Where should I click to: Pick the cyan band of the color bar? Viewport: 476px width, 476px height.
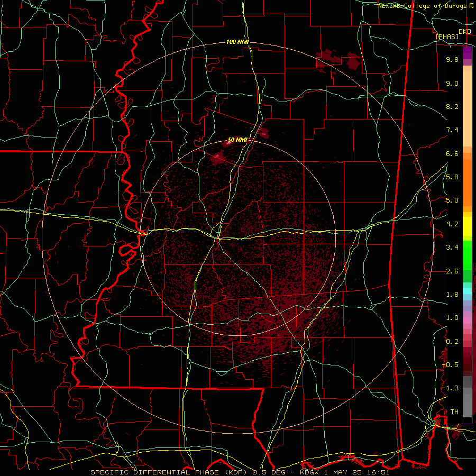coord(467,291)
